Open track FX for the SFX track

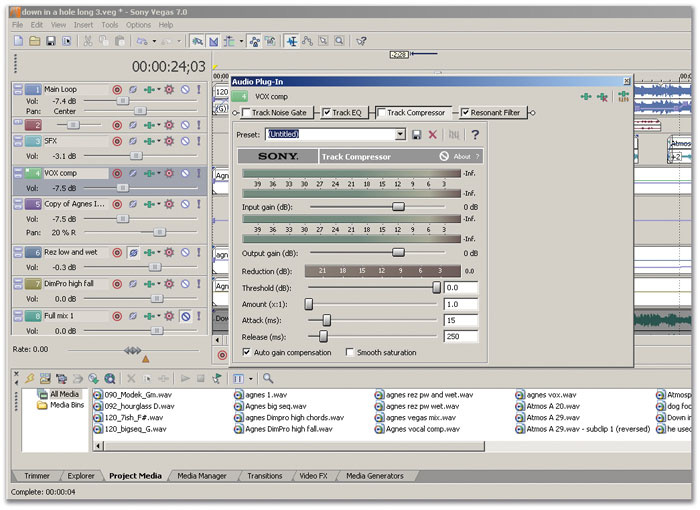tap(149, 141)
